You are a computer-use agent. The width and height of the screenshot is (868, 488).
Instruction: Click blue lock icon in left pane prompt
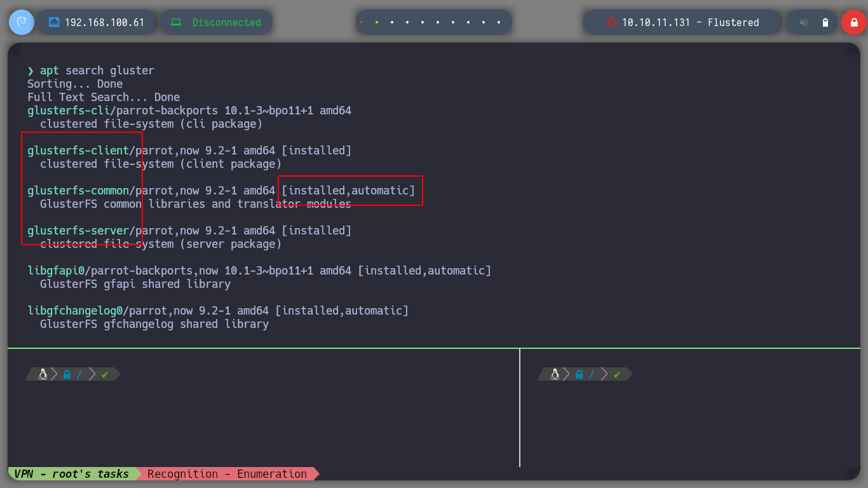67,375
